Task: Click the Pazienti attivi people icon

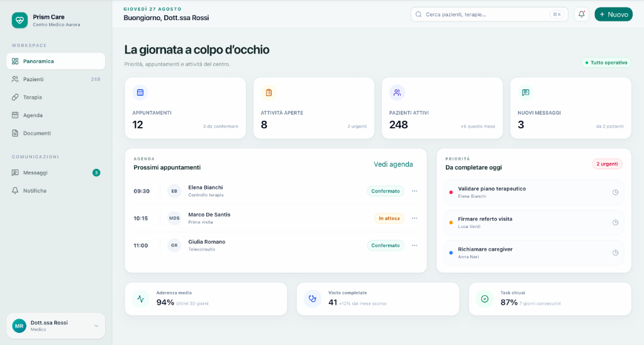Action: click(x=397, y=93)
